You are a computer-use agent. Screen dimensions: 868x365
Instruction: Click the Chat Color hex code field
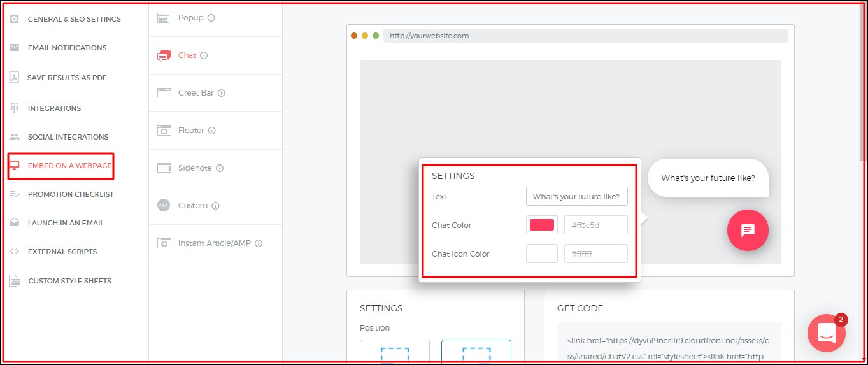[x=595, y=225]
